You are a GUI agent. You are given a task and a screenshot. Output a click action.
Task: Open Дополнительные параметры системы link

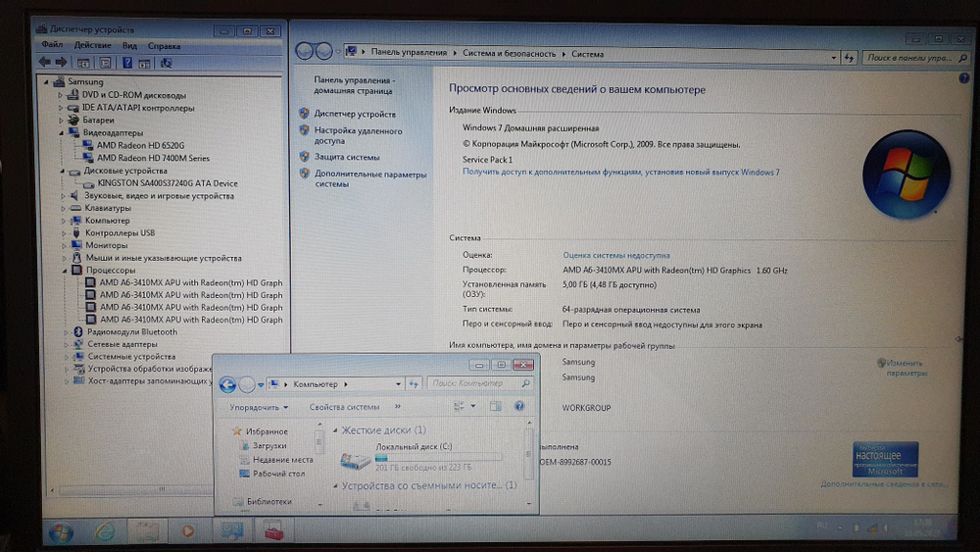(x=370, y=178)
